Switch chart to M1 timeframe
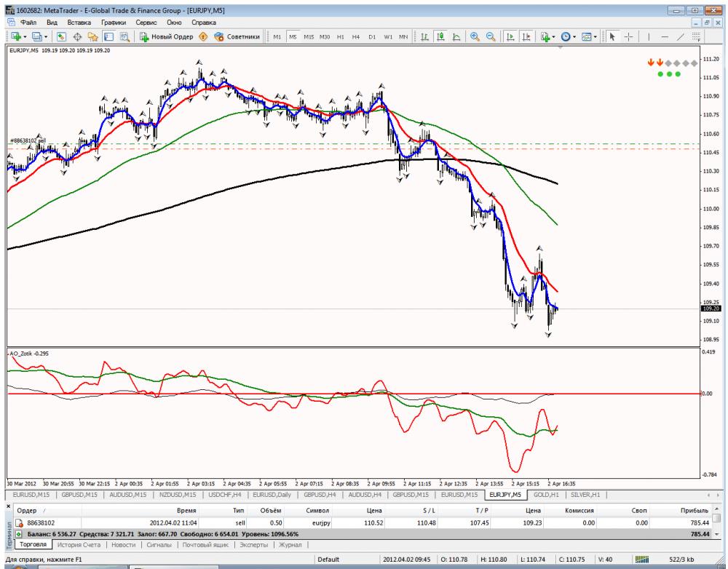The image size is (728, 569). point(277,36)
